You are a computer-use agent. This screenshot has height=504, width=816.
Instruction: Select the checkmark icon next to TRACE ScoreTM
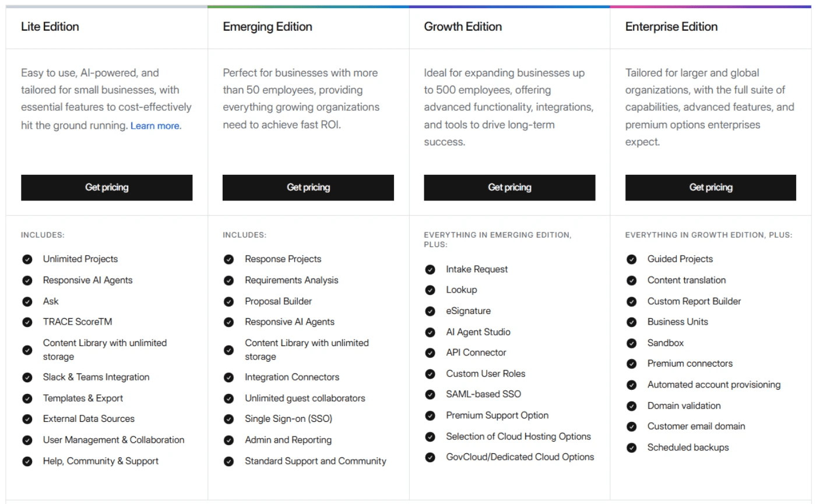(27, 322)
